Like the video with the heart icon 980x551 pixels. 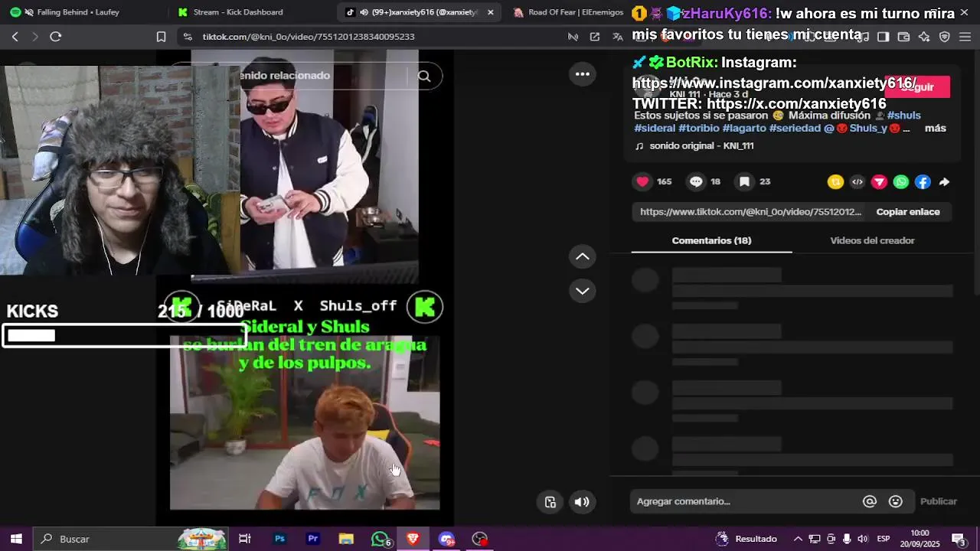[x=642, y=181]
